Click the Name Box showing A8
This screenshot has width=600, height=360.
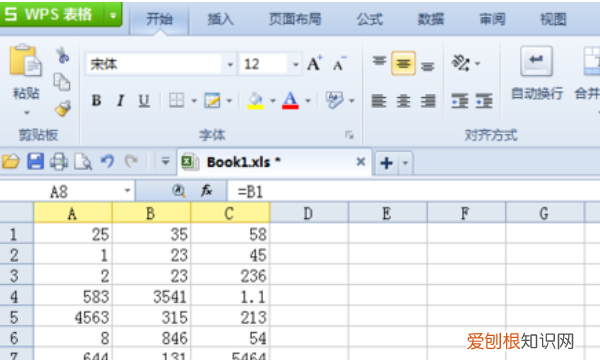click(60, 191)
